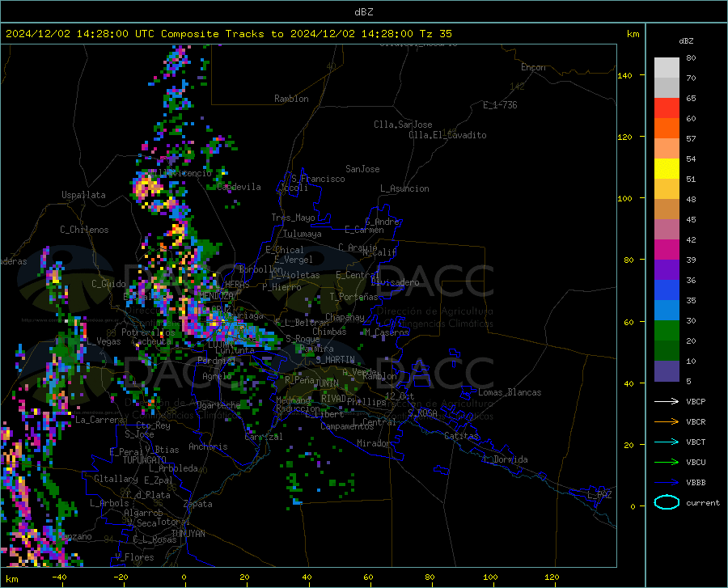
Task: Click the TUNUYAN label
Action: click(x=188, y=534)
